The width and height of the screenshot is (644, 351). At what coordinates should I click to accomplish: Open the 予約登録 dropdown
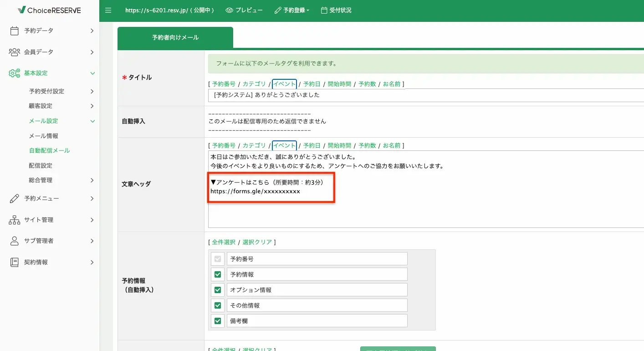pos(292,10)
